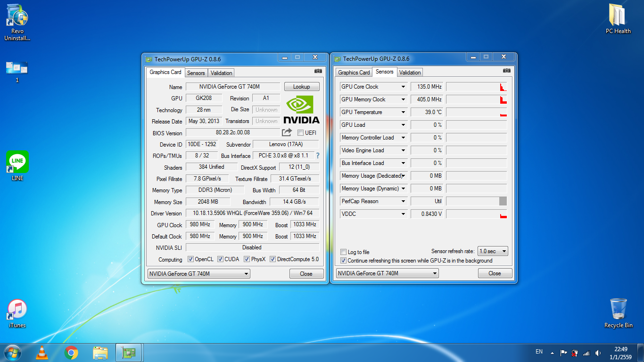
Task: Select the Recycle Bin icon
Action: click(x=618, y=313)
